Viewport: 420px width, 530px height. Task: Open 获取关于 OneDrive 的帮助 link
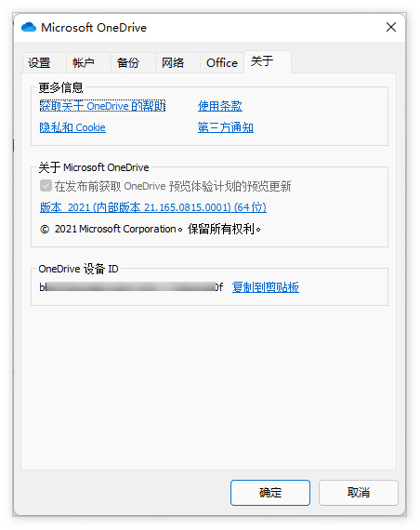(x=102, y=106)
